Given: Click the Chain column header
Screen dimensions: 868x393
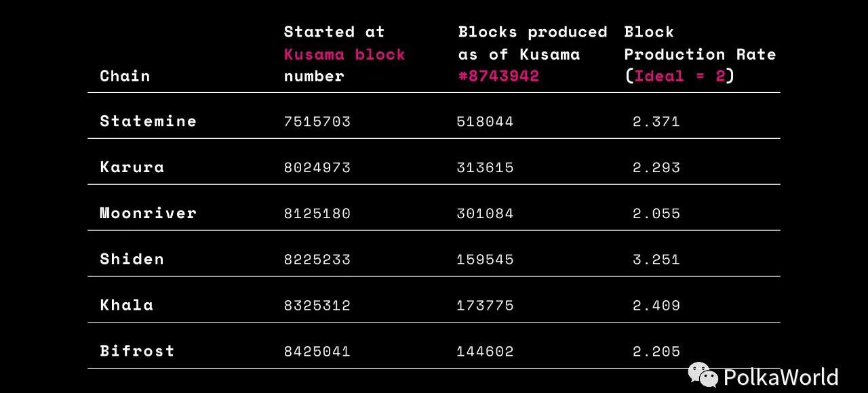Looking at the screenshot, I should click(125, 76).
